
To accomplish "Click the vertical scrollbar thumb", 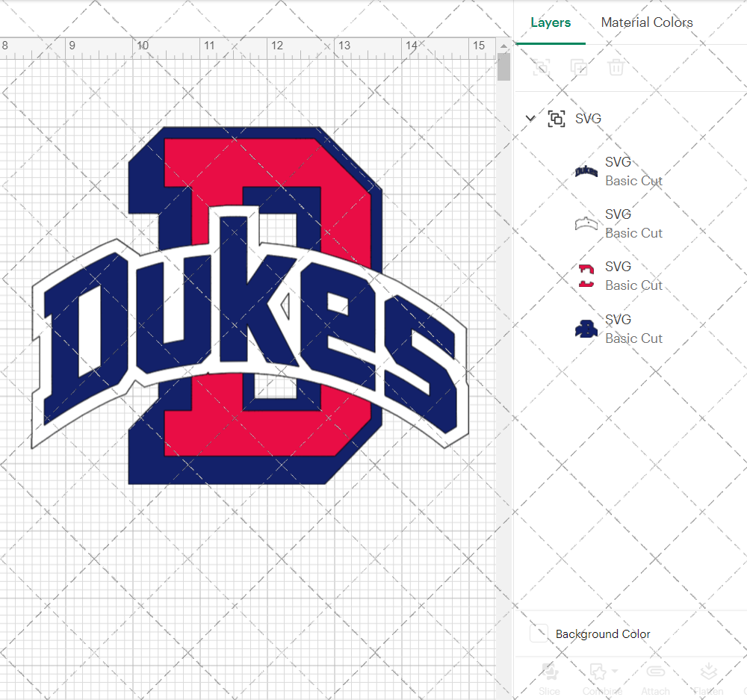I will [x=503, y=66].
